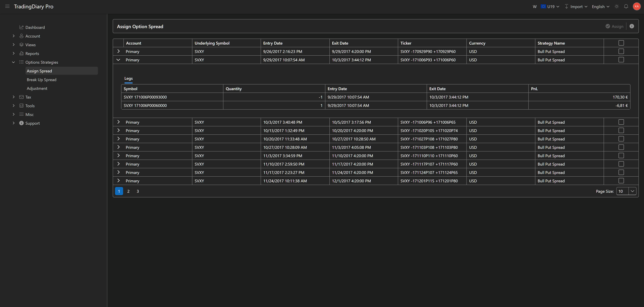This screenshot has width=644, height=307.
Task: Click the Views layers icon
Action: (21, 45)
